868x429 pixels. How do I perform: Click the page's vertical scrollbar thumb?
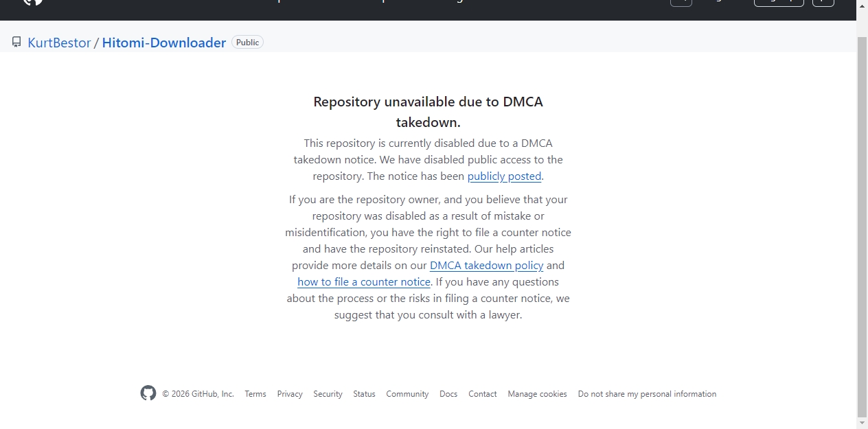pyautogui.click(x=863, y=227)
